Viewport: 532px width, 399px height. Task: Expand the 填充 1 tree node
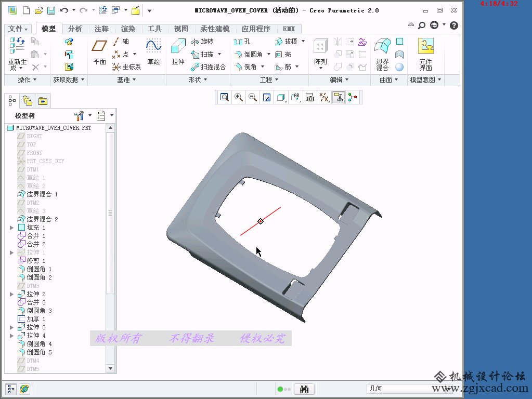tap(11, 228)
